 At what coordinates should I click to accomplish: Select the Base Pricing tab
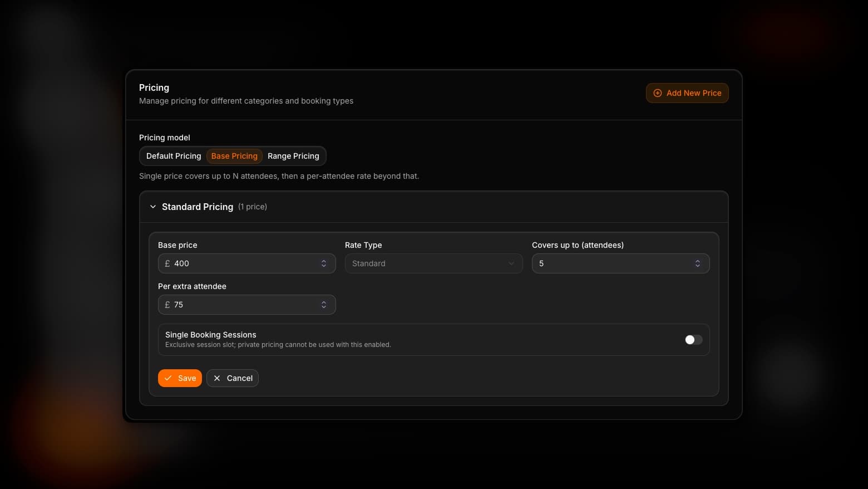[234, 156]
